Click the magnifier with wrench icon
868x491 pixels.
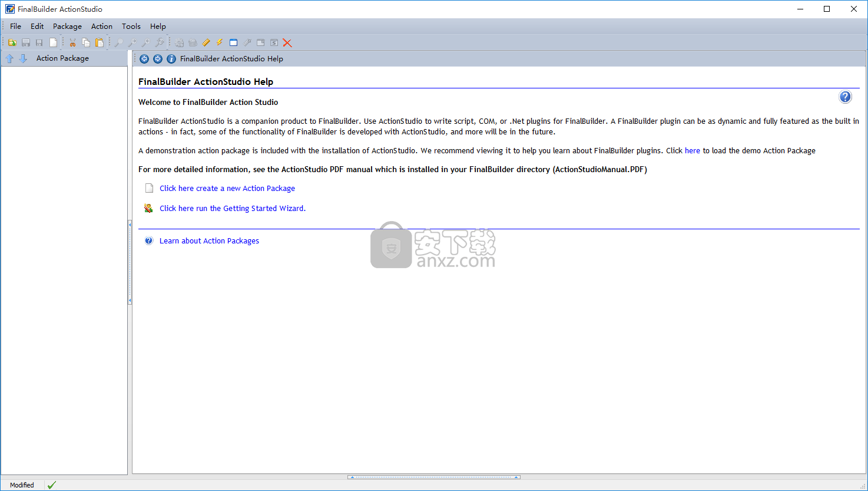[159, 42]
